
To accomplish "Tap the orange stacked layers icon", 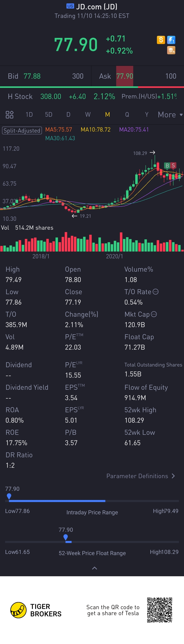I will [171, 50].
